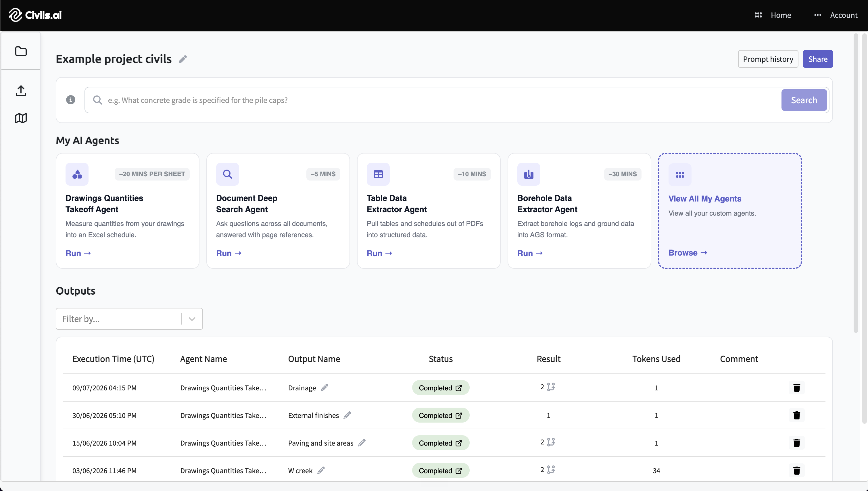Click the Output Name column header
This screenshot has width=868, height=491.
tap(314, 359)
